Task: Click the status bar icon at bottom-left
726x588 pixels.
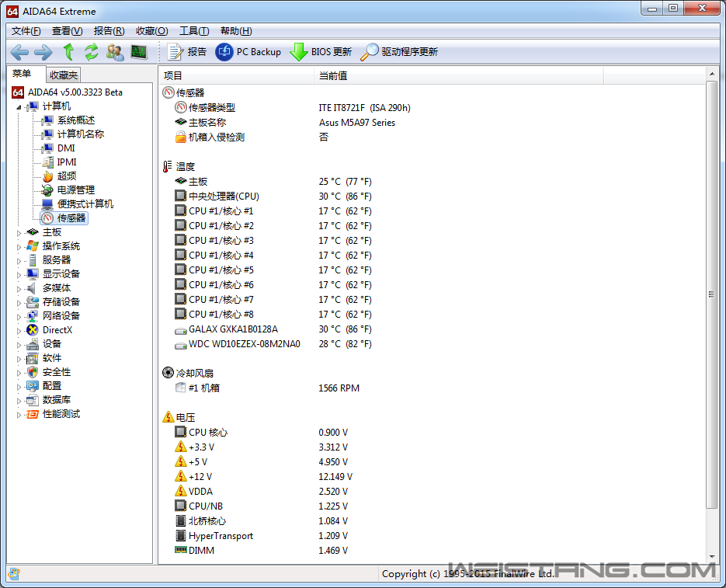Action: 14,574
